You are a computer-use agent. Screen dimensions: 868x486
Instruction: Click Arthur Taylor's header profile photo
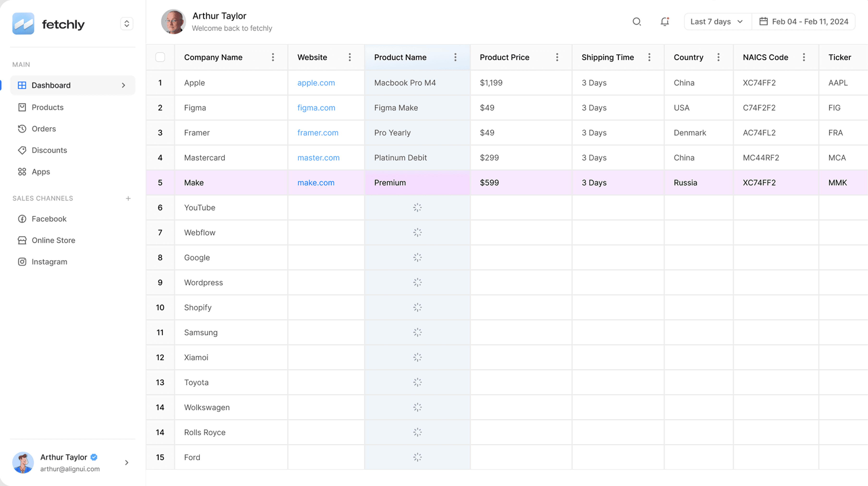(173, 22)
